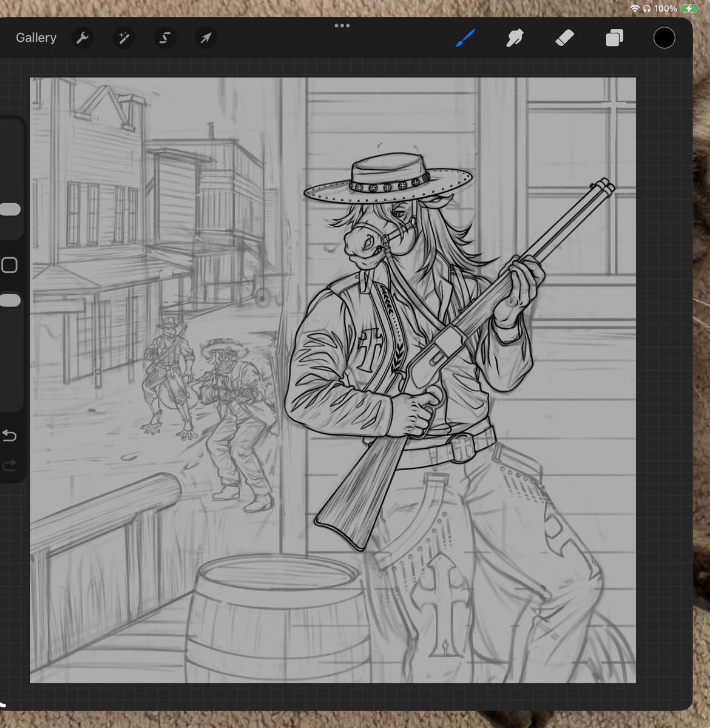Screen dimensions: 710x728
Task: Open the Layers panel
Action: [614, 38]
